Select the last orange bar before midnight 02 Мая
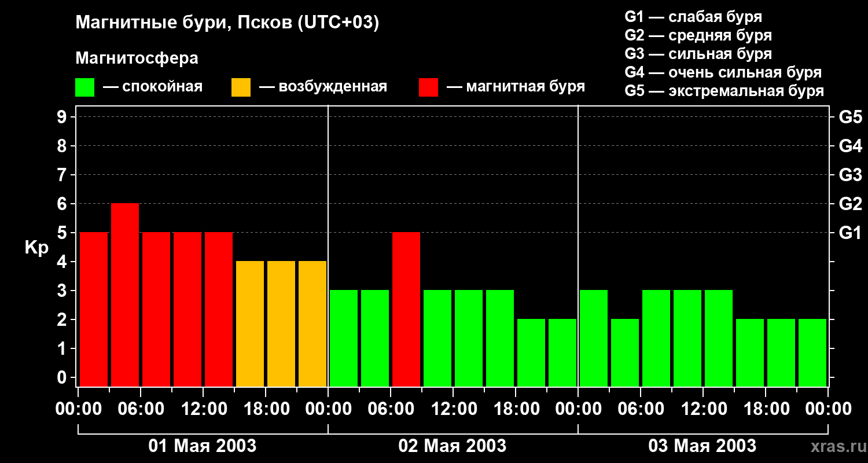Screen dimensions: 868x463 point(312,324)
